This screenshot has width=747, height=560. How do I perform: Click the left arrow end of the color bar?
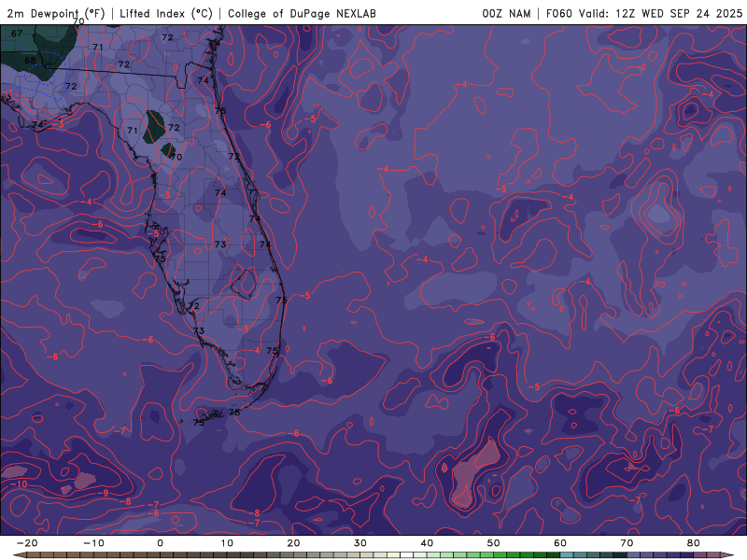point(19,555)
